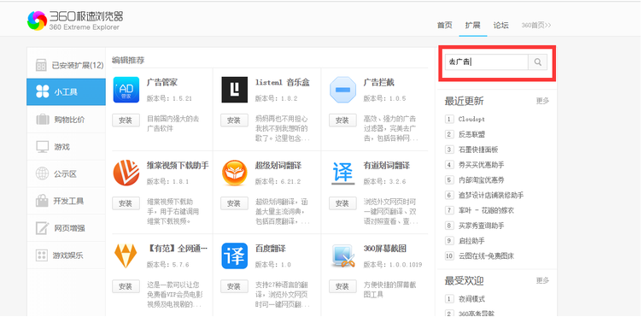Open 启拉助手 in the recent list
The image size is (644, 323).
(x=471, y=240)
